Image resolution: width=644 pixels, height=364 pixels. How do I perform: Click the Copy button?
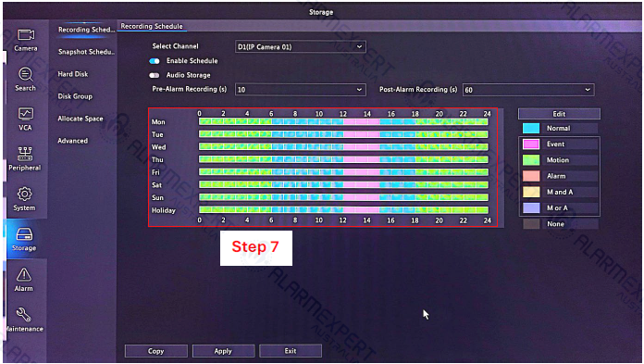(156, 351)
